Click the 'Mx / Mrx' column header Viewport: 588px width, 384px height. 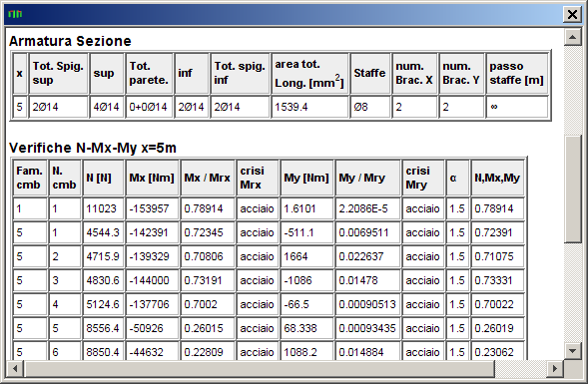[208, 178]
